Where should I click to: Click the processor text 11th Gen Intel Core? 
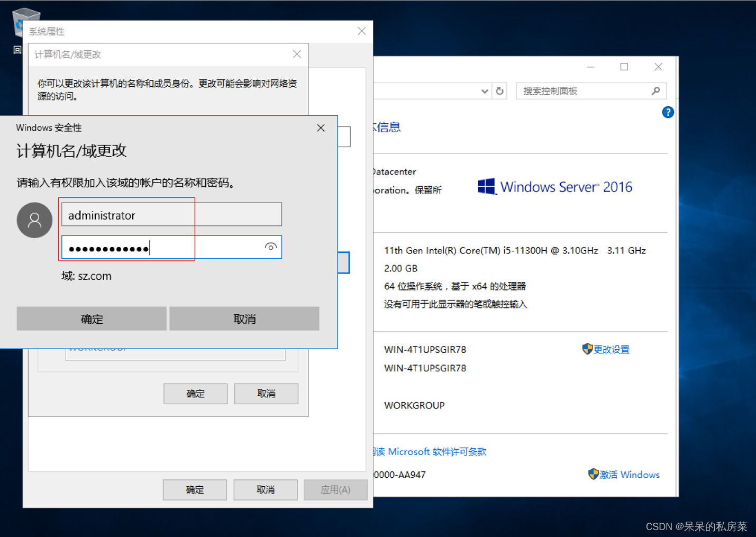point(515,250)
